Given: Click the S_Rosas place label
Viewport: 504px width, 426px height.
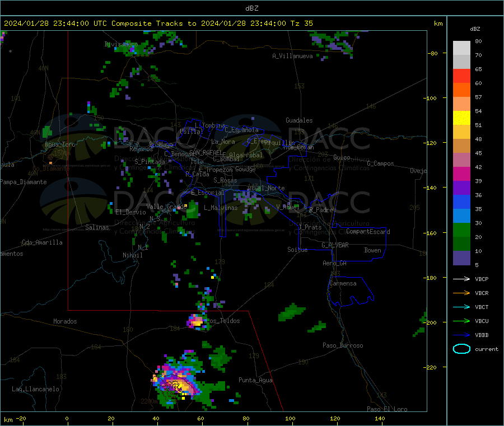Looking at the screenshot, I should [225, 180].
